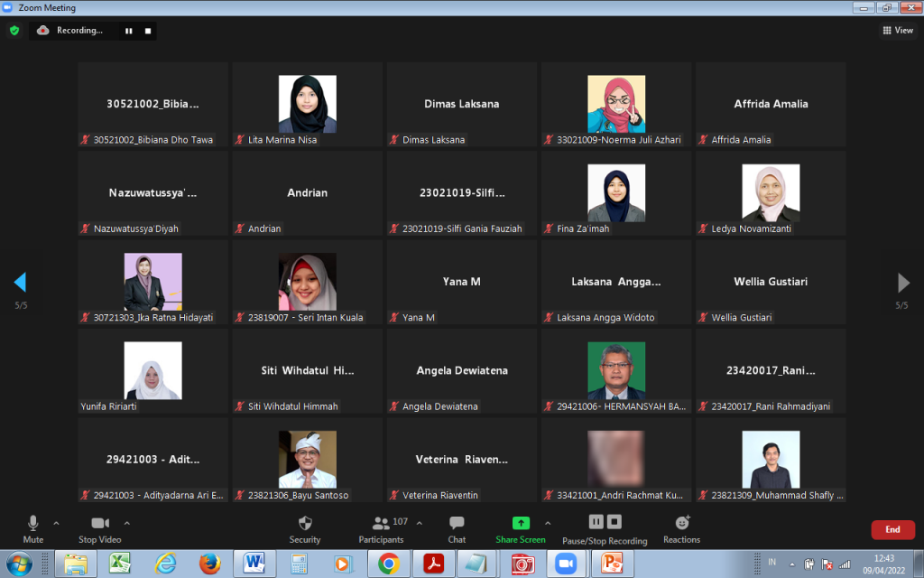This screenshot has height=578, width=924.
Task: Stop recording from the top recording indicator
Action: (148, 31)
